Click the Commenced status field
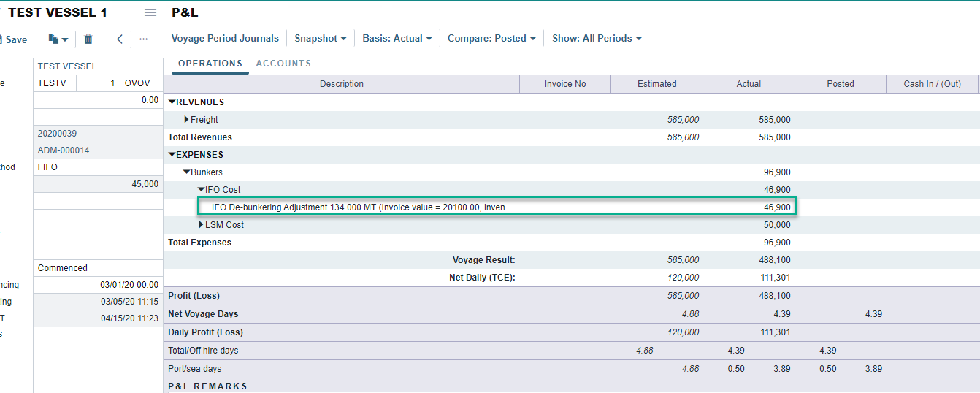Image resolution: width=980 pixels, height=393 pixels. tap(98, 268)
